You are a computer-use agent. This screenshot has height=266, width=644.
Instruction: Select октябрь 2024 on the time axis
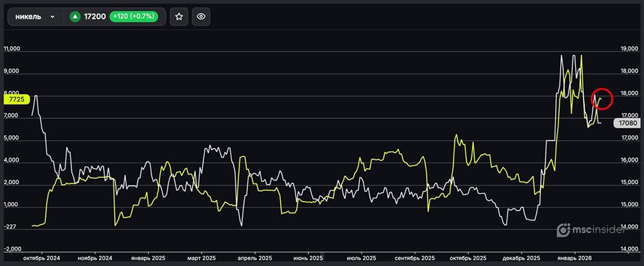(x=41, y=258)
